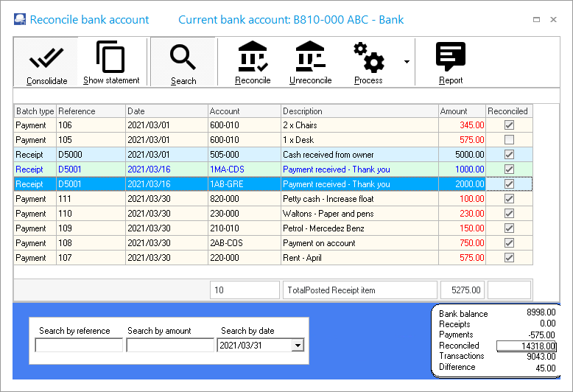Click the app icon in title bar
Viewport: 573px width, 392px height.
coord(19,20)
